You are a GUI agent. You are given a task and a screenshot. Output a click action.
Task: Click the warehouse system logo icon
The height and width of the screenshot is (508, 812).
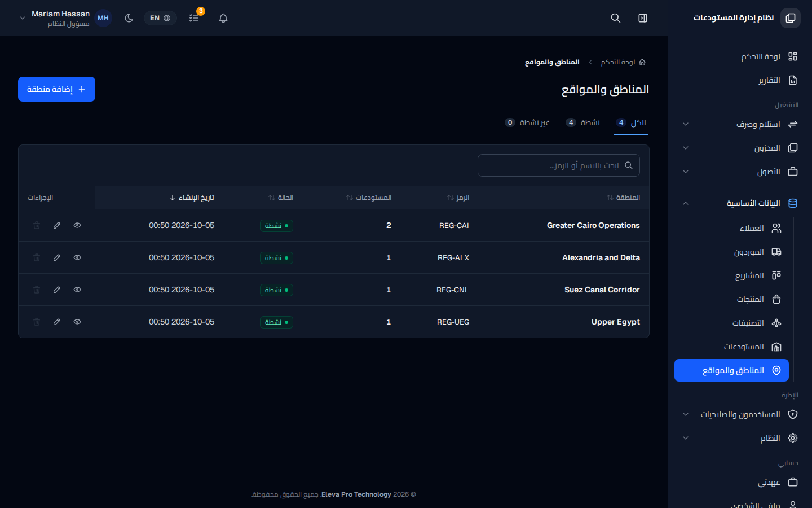791,18
